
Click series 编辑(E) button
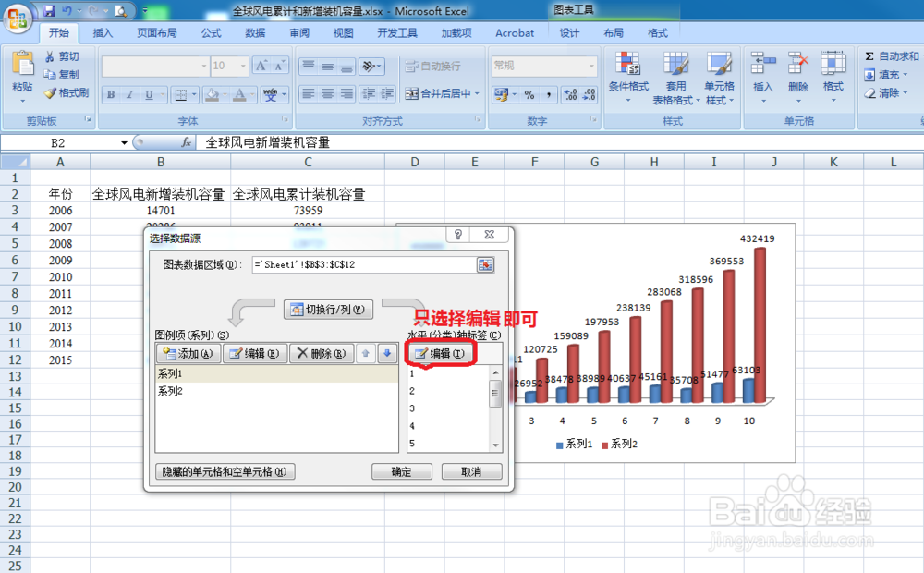[255, 354]
